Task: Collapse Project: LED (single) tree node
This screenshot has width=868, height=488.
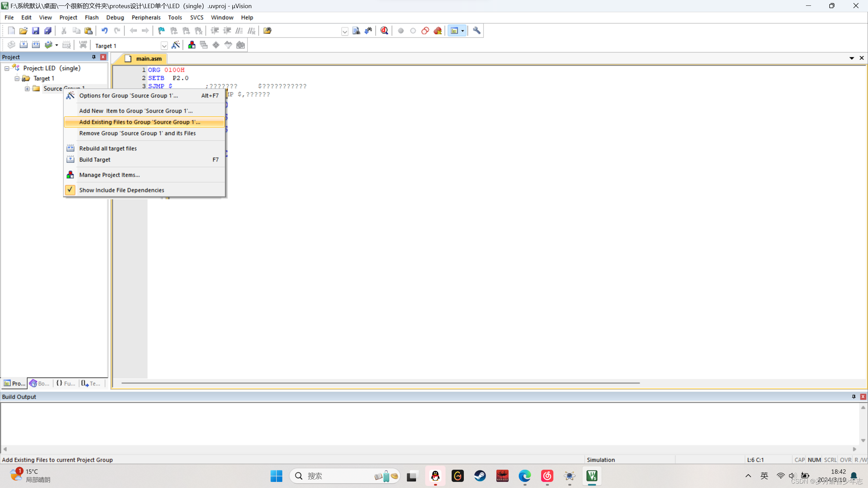Action: (7, 68)
